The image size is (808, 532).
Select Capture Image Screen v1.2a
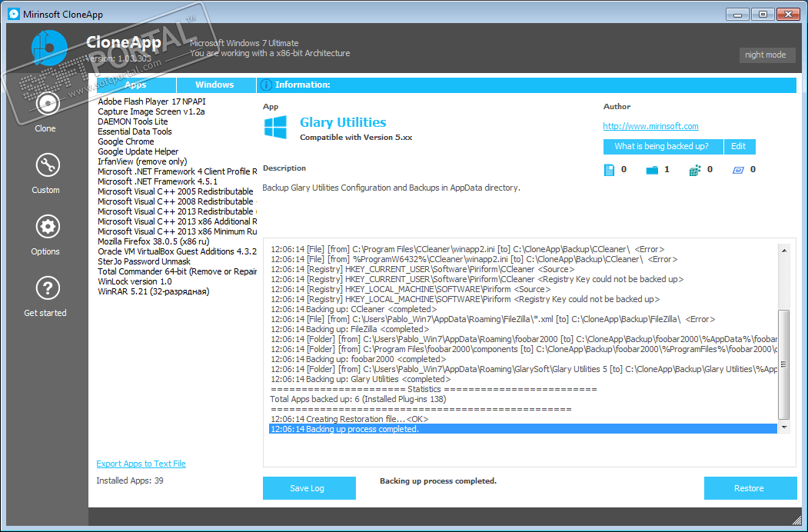tap(151, 111)
